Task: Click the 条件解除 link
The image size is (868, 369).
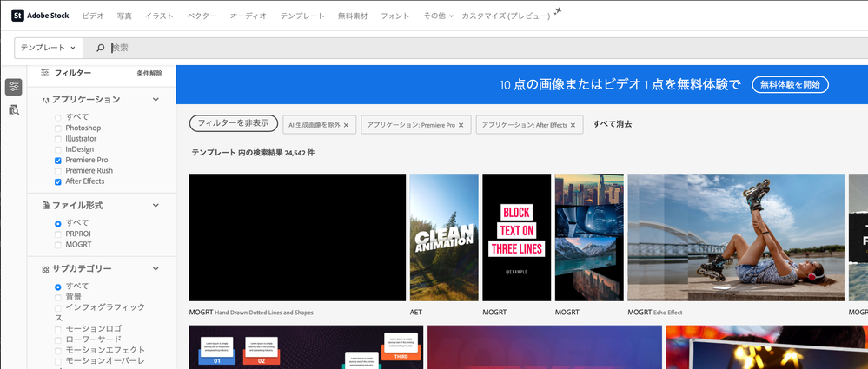Action: (149, 73)
